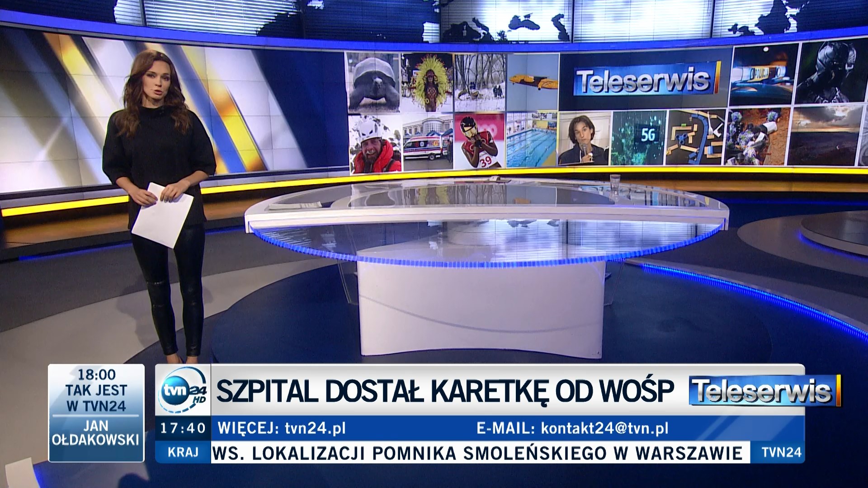Select the carnival dancer thumbnail

427,83
